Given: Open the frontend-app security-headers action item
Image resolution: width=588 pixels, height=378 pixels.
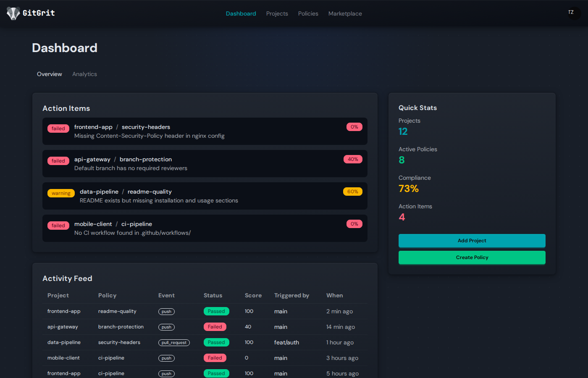Looking at the screenshot, I should point(205,131).
